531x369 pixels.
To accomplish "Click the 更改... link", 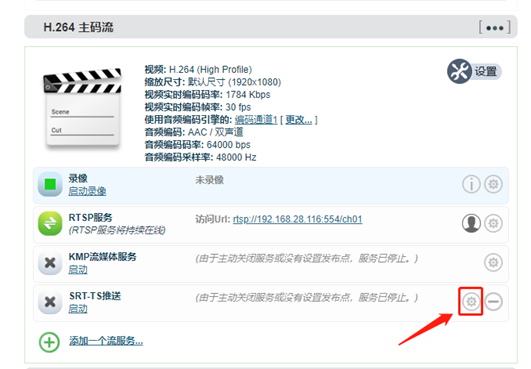I will [299, 120].
